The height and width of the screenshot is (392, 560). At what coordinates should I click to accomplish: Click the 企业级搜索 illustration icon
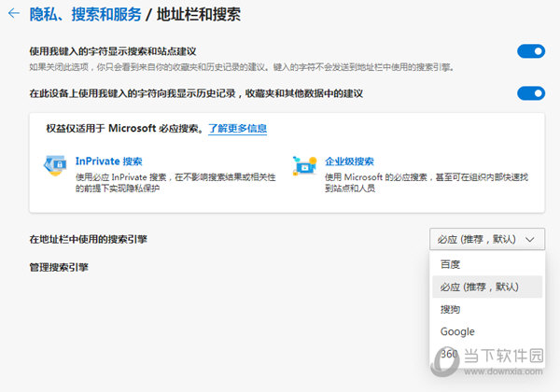tap(304, 165)
